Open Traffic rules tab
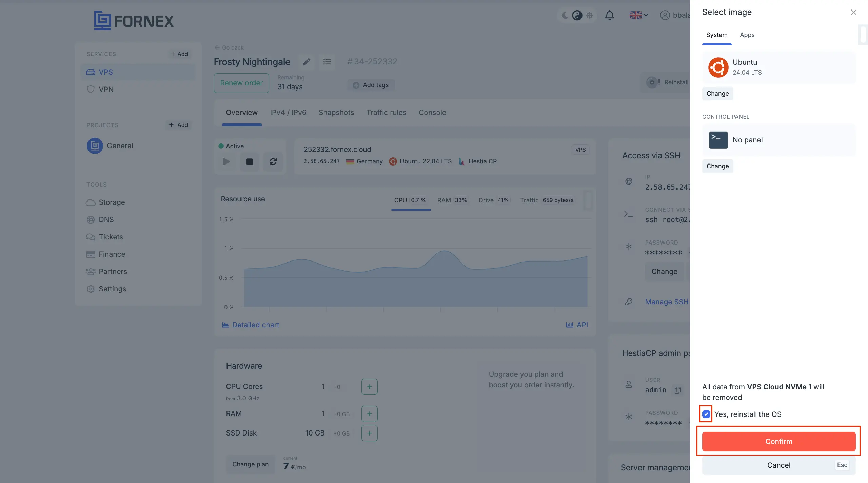 (386, 113)
